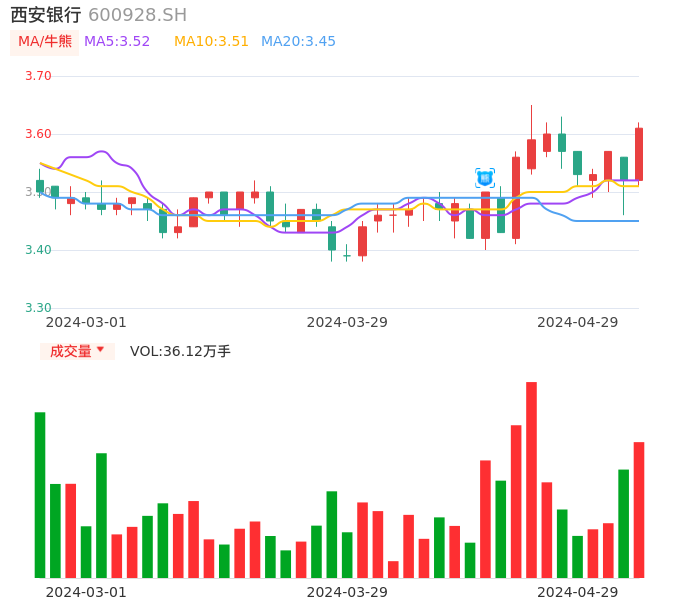
Task: Click the 3.60 price axis label
Action: pos(38,134)
